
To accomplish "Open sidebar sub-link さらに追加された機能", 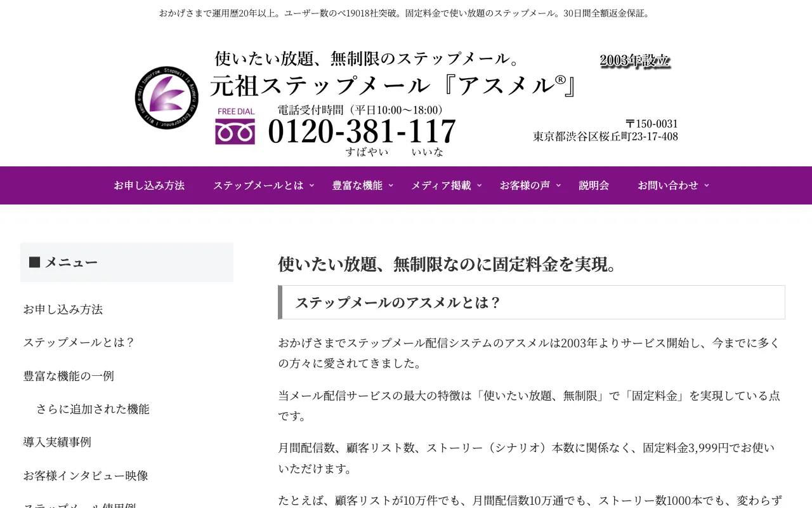I will 93,409.
